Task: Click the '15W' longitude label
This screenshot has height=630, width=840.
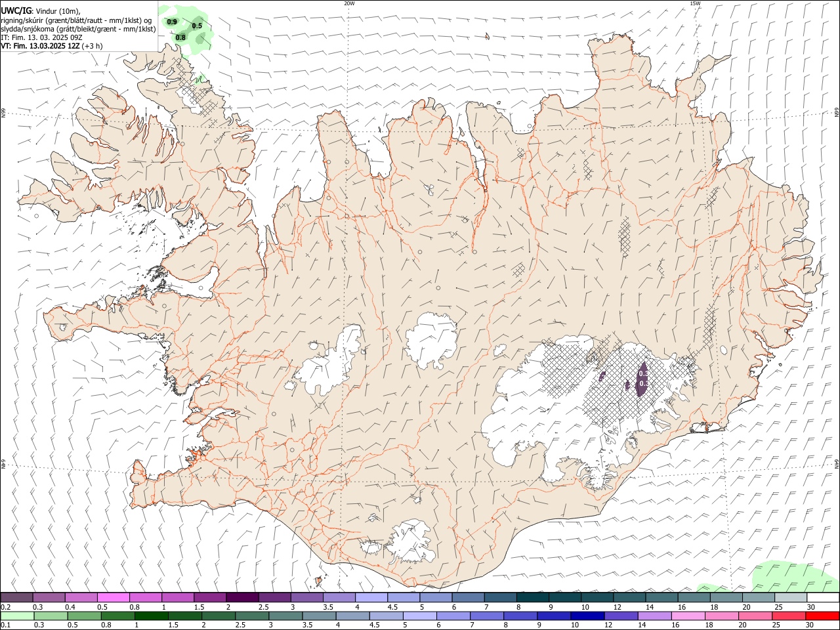Action: [695, 3]
